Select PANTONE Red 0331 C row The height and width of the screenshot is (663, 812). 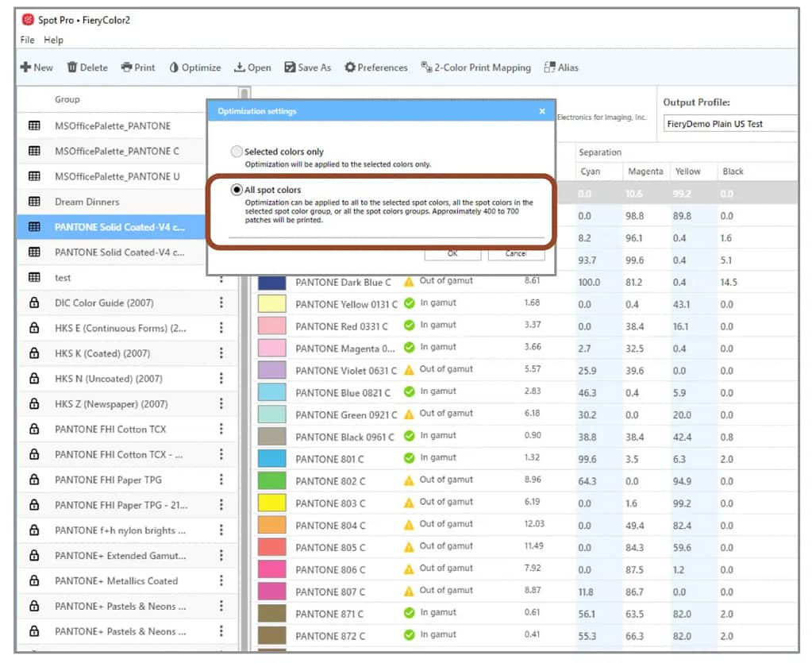pyautogui.click(x=525, y=326)
